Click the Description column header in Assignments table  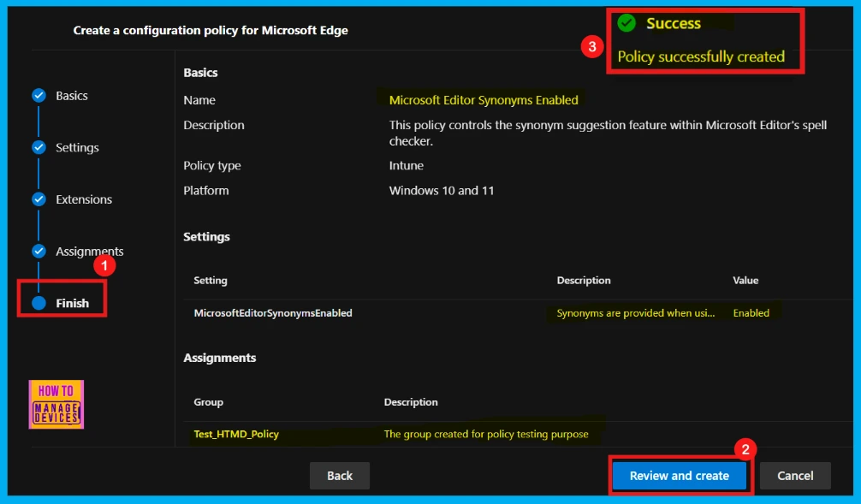click(x=411, y=402)
